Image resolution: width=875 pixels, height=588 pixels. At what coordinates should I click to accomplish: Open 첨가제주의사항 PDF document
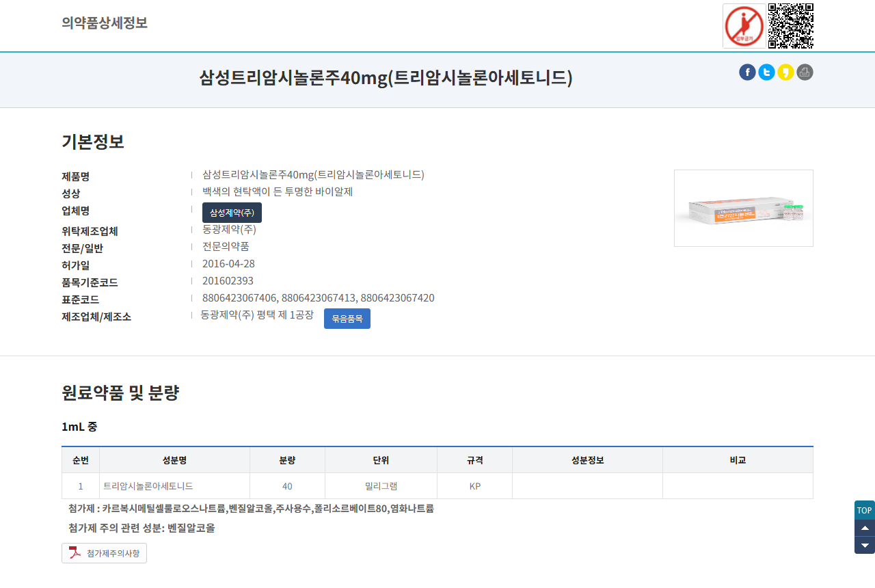click(104, 553)
